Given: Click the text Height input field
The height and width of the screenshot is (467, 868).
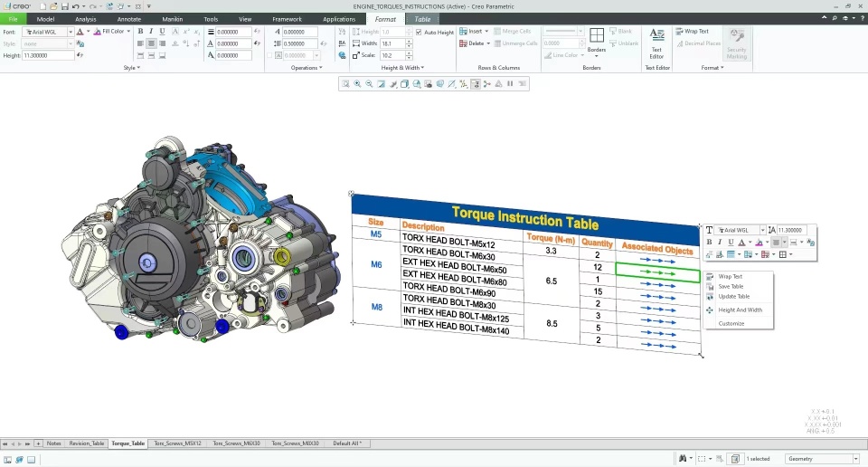Looking at the screenshot, I should point(47,55).
